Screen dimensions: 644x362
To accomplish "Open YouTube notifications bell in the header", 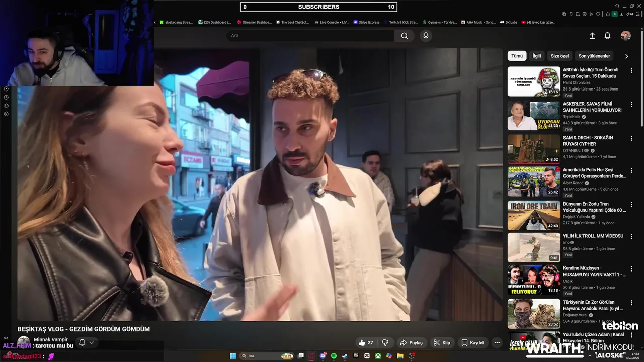I will pos(607,36).
